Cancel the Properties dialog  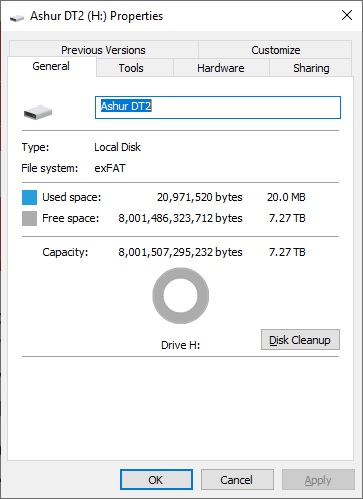coord(237,480)
